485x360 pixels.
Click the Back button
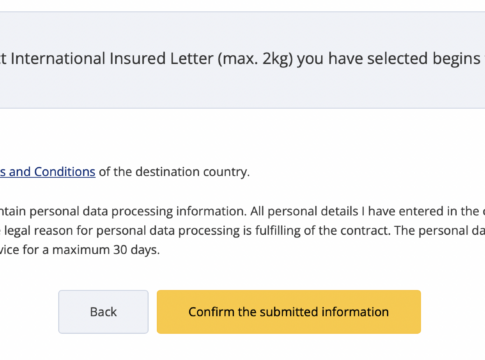pos(103,312)
